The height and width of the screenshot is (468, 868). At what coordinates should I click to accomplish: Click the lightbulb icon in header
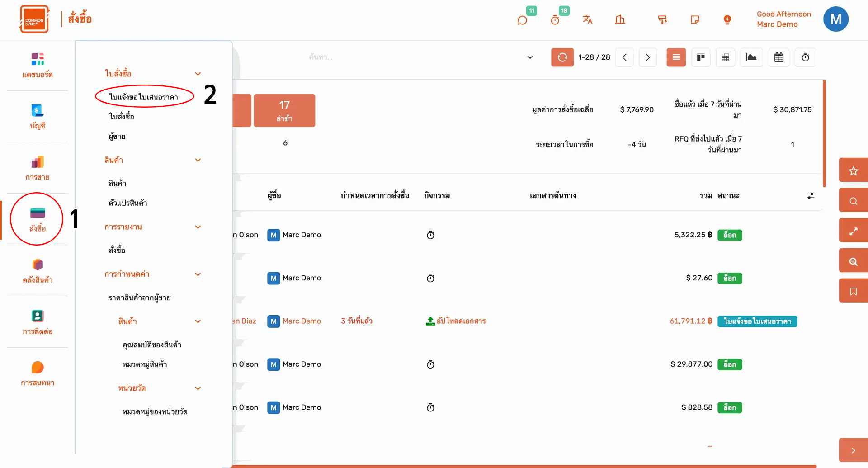click(727, 19)
